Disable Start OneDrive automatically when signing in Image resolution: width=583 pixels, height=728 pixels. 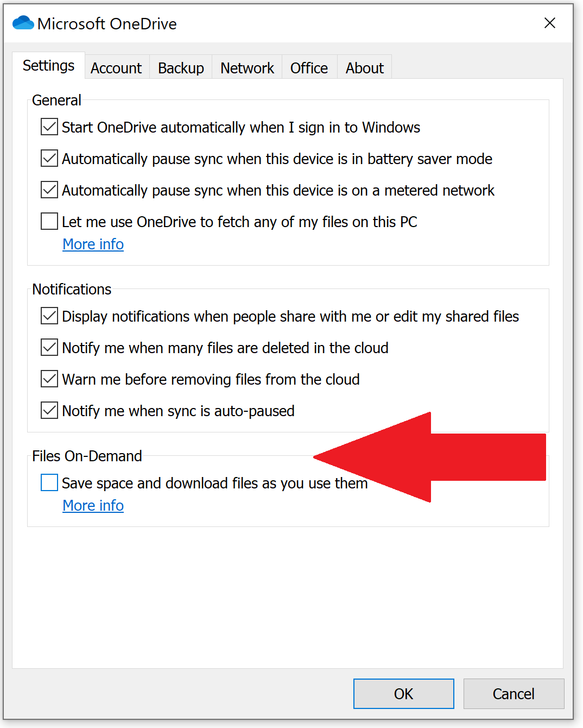pos(49,127)
